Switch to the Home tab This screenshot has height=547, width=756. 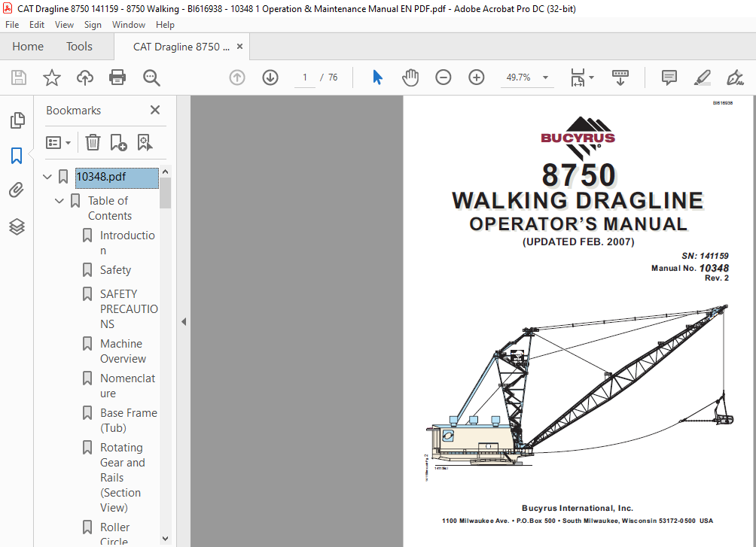pyautogui.click(x=28, y=46)
